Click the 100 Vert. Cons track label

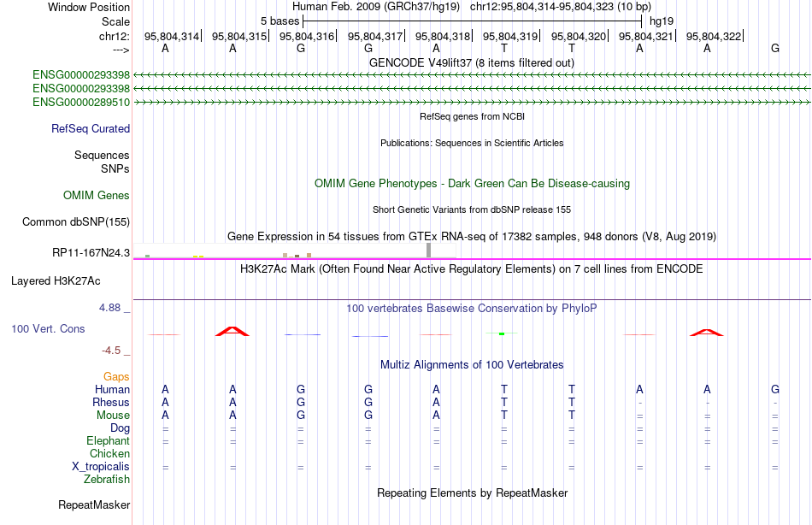(x=48, y=328)
